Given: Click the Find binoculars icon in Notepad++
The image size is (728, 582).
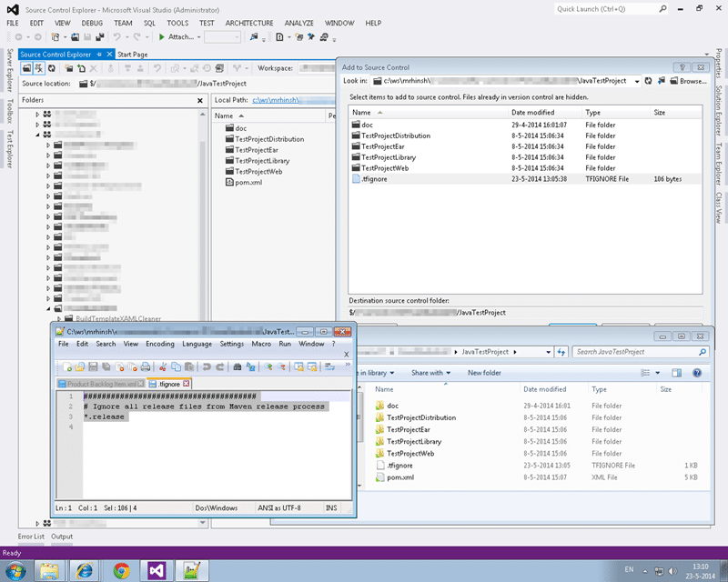Looking at the screenshot, I should [x=238, y=367].
